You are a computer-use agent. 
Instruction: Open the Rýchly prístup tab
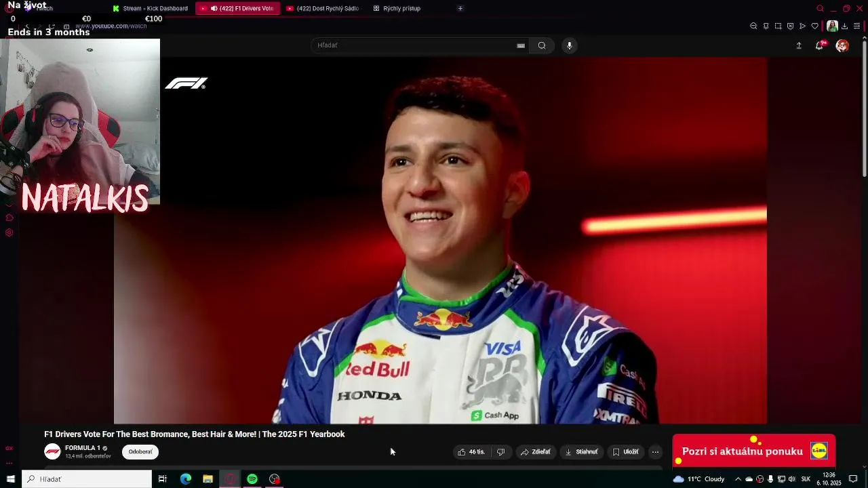[x=397, y=8]
